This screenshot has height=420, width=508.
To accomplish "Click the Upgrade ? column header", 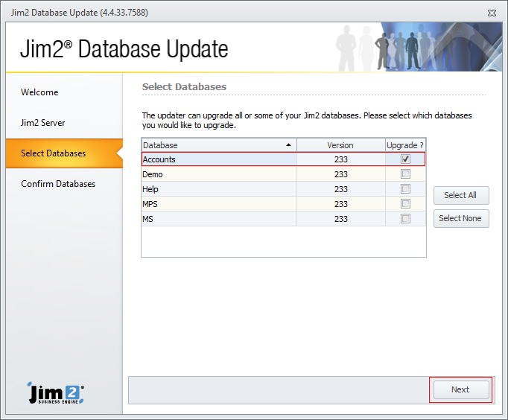I will pos(405,145).
